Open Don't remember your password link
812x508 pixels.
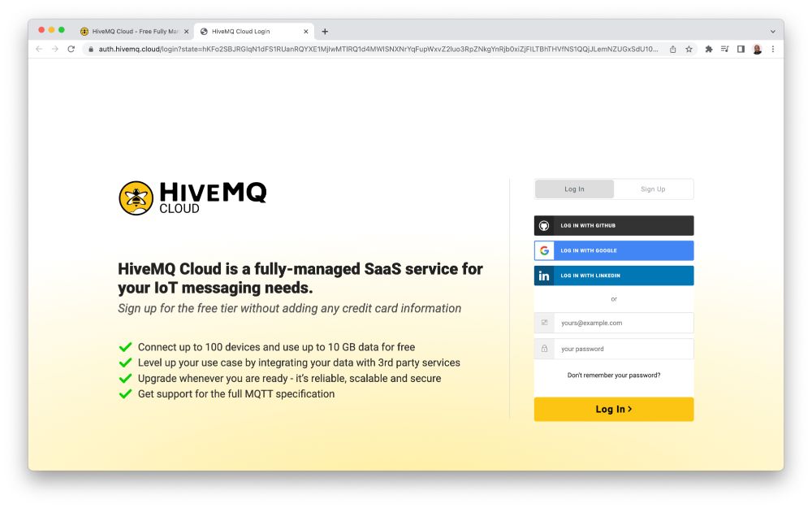(x=614, y=376)
